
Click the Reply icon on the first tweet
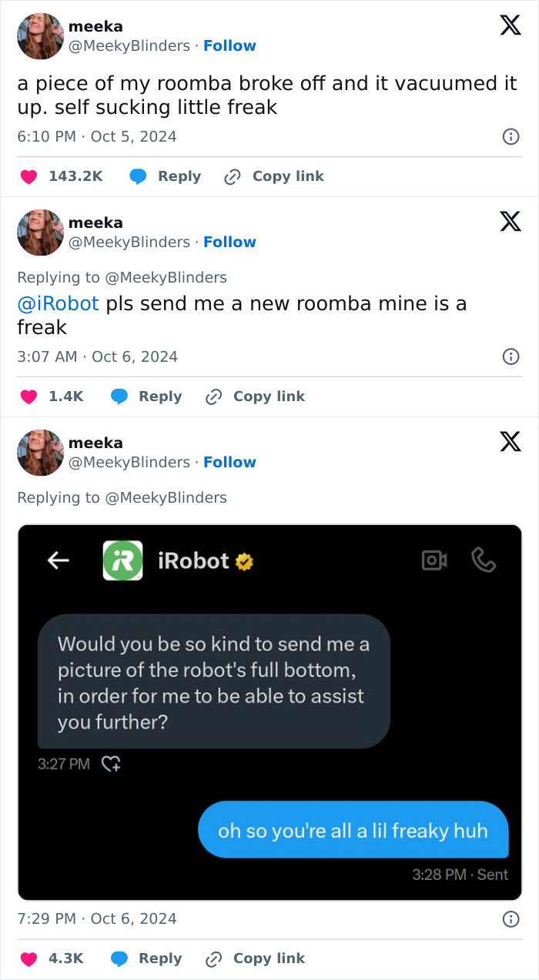click(139, 176)
